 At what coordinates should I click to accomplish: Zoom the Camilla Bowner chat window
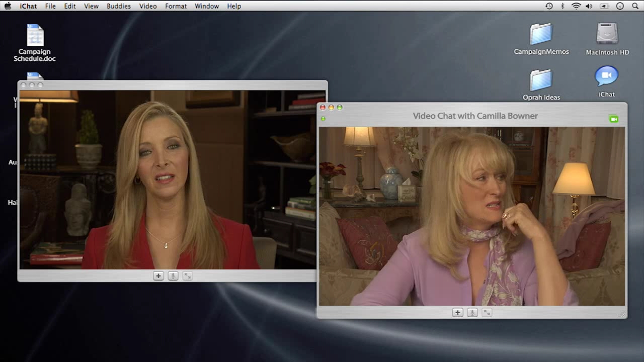[340, 107]
